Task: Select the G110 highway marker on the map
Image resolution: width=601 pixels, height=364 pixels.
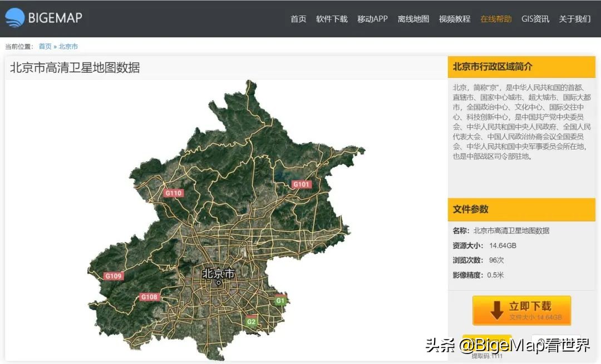Action: (174, 192)
